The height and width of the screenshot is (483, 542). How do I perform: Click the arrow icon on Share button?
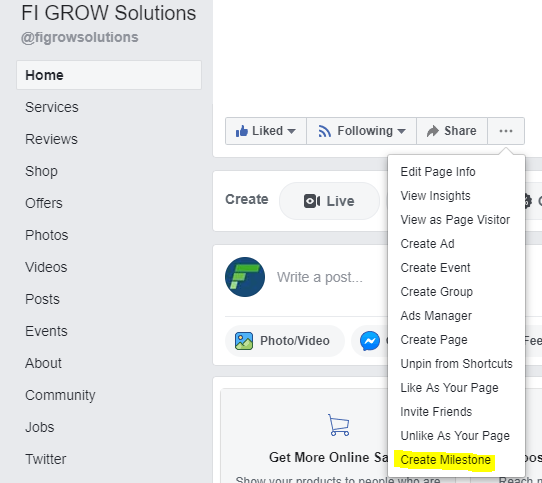pyautogui.click(x=432, y=131)
